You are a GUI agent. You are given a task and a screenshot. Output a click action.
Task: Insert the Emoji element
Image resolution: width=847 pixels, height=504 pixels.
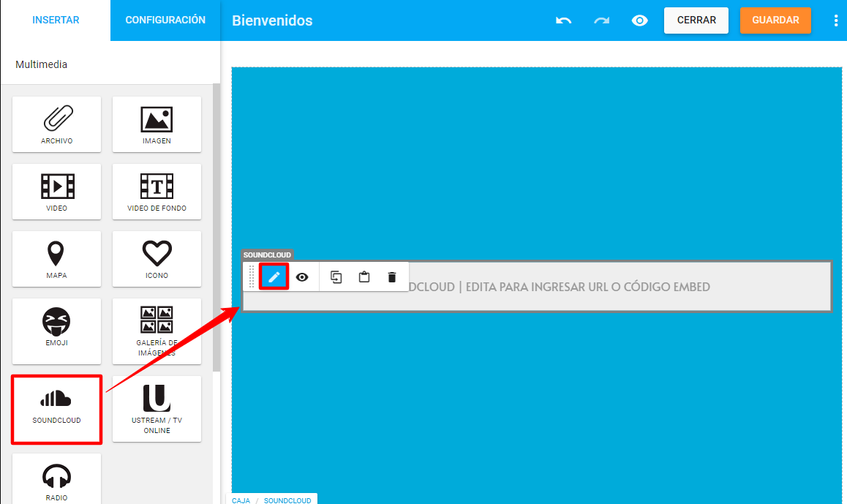[57, 331]
